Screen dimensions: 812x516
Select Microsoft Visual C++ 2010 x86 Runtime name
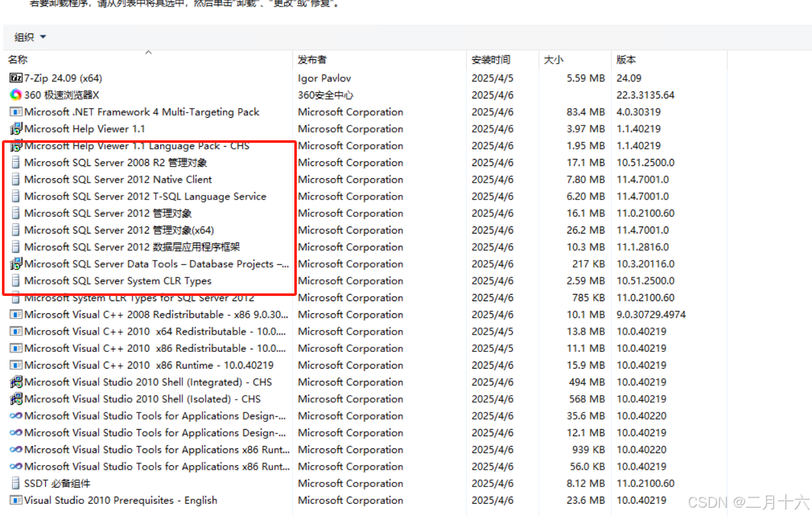click(149, 365)
